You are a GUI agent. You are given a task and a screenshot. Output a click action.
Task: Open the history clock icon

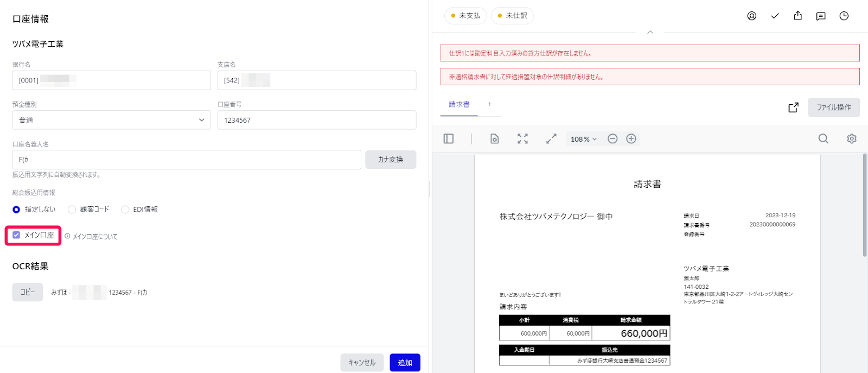click(844, 16)
